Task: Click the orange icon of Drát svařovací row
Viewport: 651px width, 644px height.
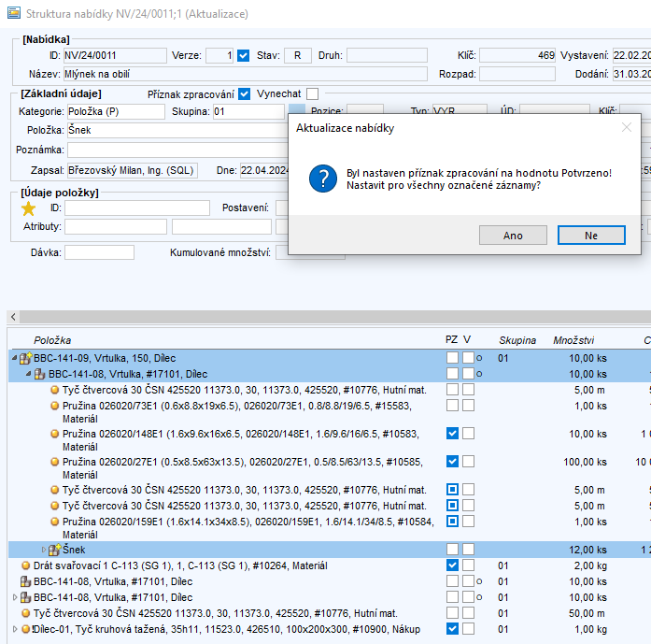Action: [25, 565]
